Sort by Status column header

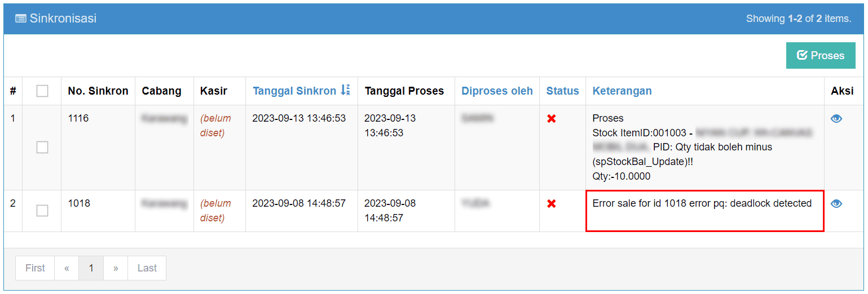coord(562,91)
